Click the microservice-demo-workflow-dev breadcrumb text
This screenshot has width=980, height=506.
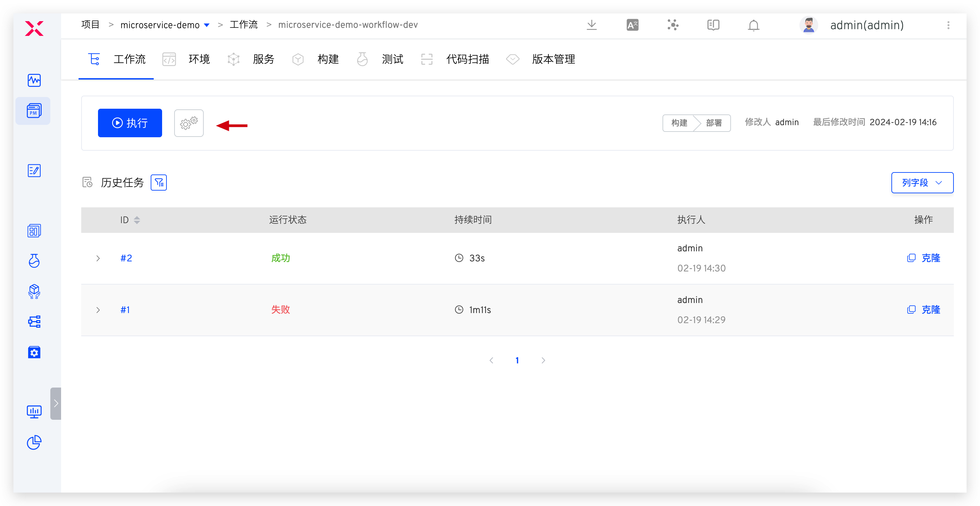[348, 25]
